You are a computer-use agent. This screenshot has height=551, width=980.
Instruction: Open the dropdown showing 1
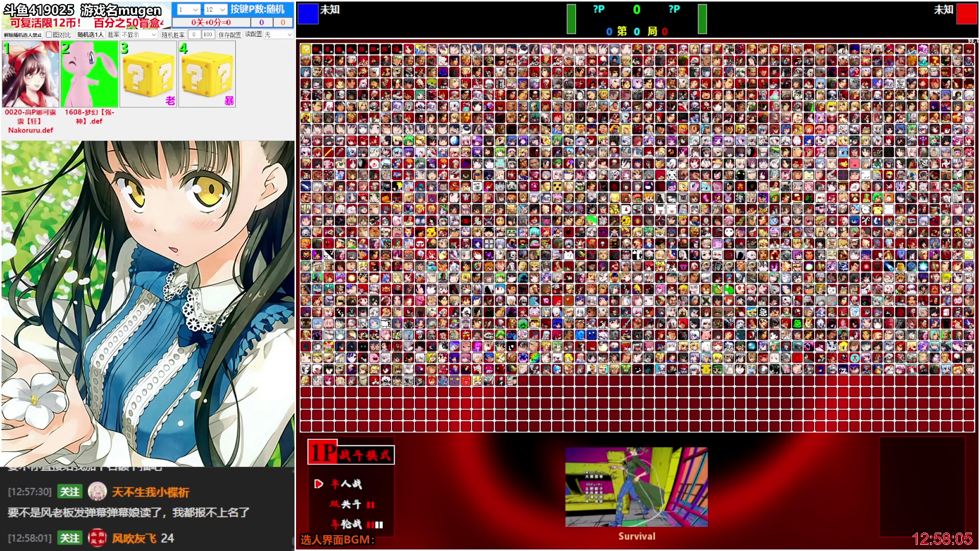188,9
